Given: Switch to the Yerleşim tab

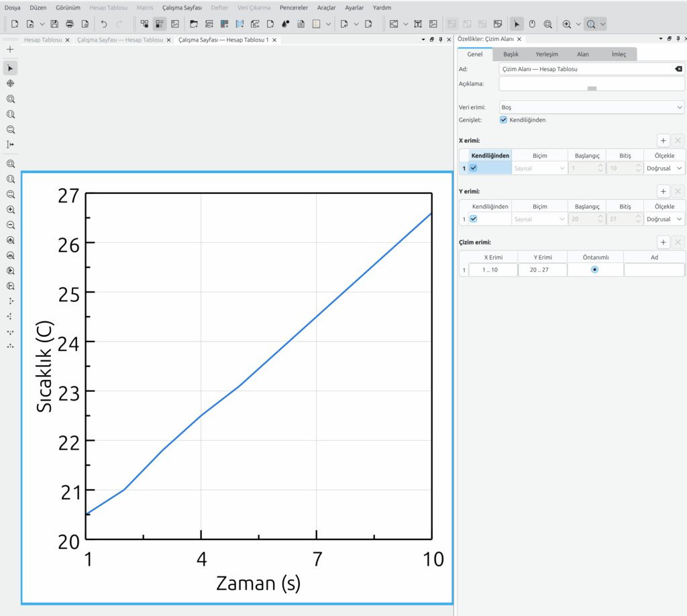Looking at the screenshot, I should 547,54.
